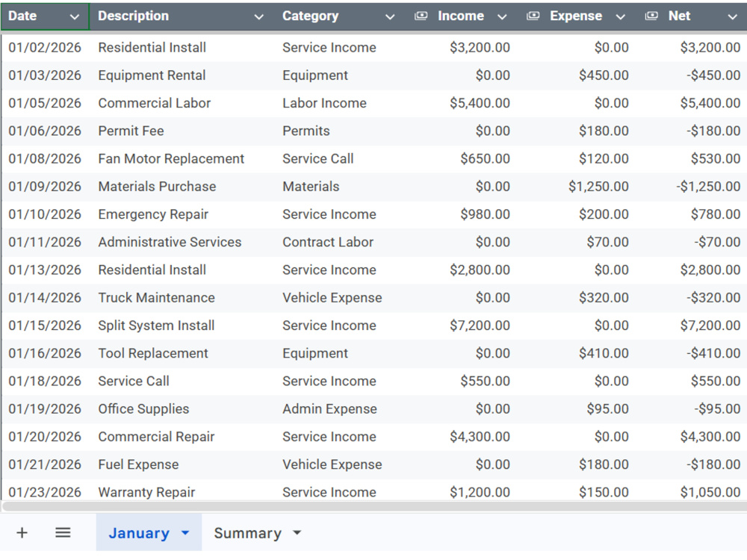Open the Date column filter dropdown
Screen dimensions: 747x560
(74, 16)
